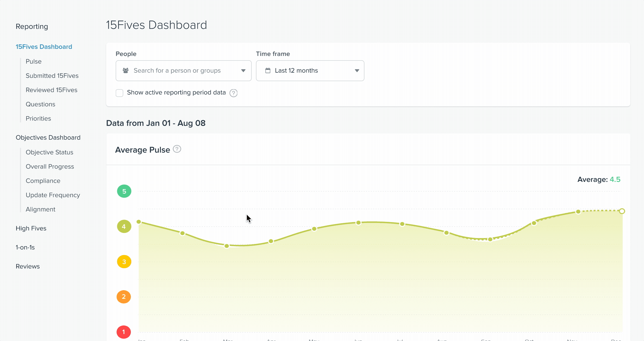The image size is (644, 341).
Task: Open Objective Status report
Action: [49, 152]
